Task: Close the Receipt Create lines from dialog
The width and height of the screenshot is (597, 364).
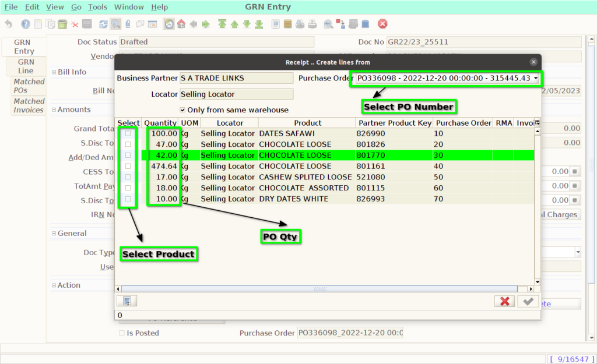Action: pos(533,62)
